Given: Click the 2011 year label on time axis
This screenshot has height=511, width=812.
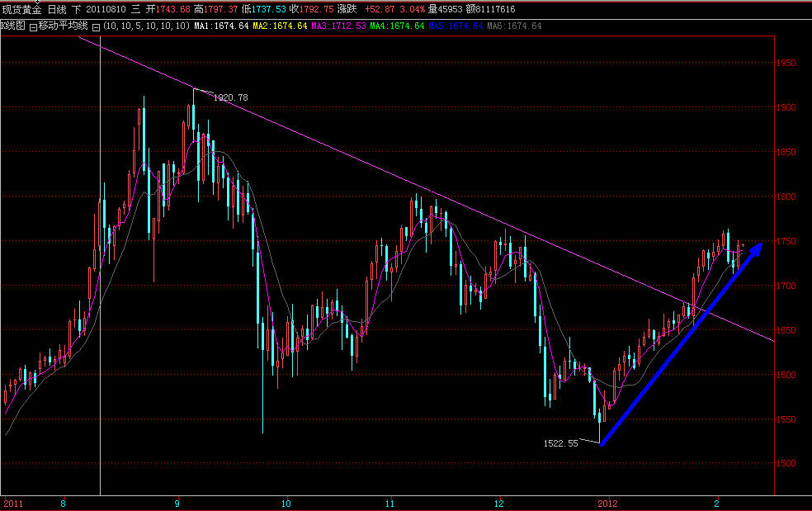Looking at the screenshot, I should (13, 504).
